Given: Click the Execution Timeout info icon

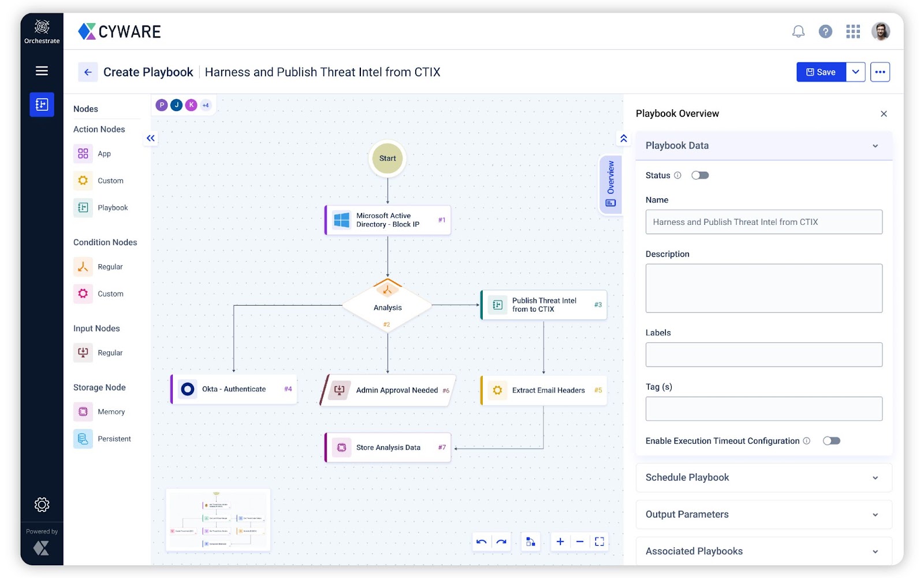Looking at the screenshot, I should pos(807,441).
